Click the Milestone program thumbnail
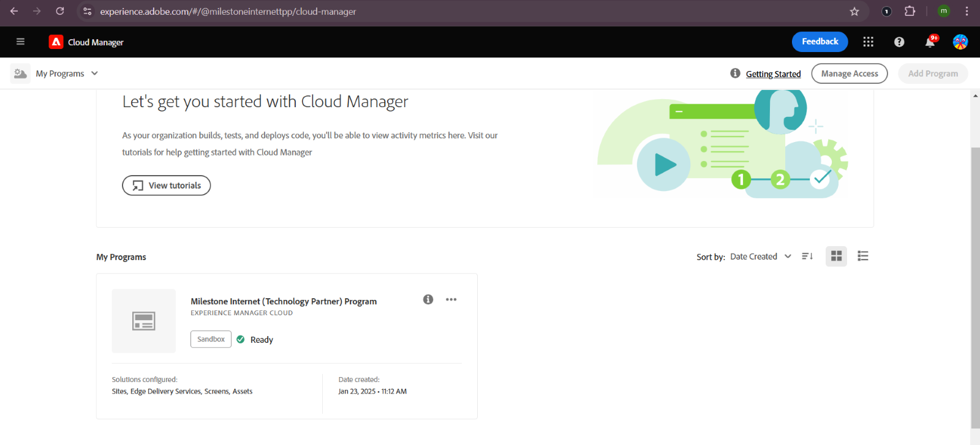Viewport: 980px width, 445px height. [144, 321]
